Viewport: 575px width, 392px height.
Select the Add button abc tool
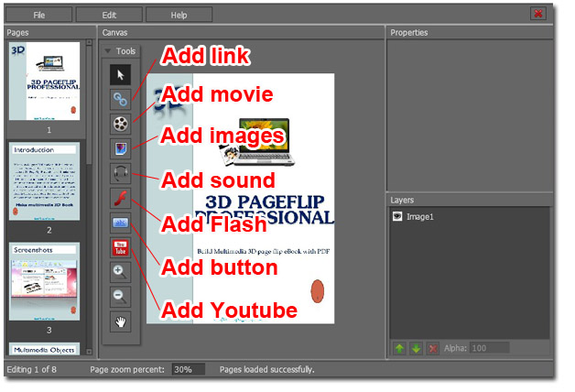tap(120, 223)
